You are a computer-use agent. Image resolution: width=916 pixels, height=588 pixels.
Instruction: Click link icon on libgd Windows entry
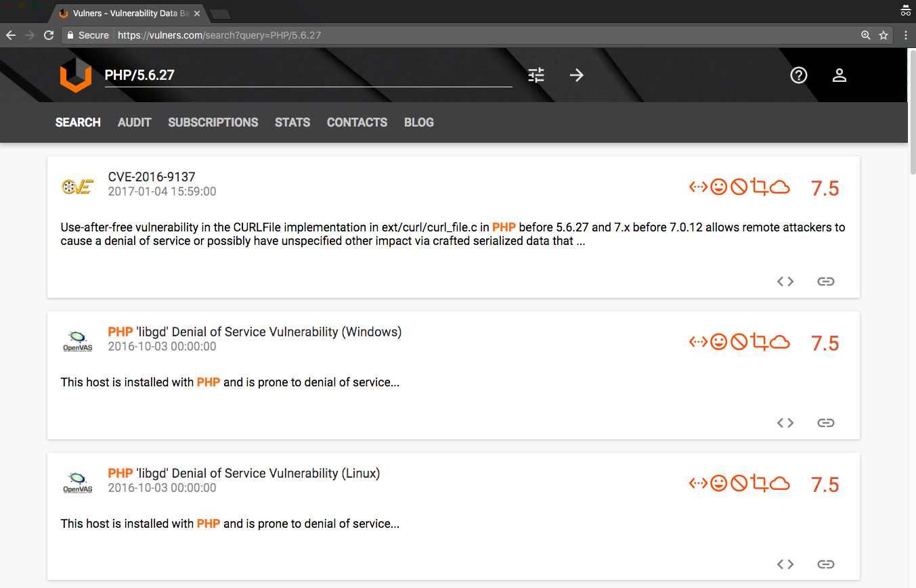(825, 423)
